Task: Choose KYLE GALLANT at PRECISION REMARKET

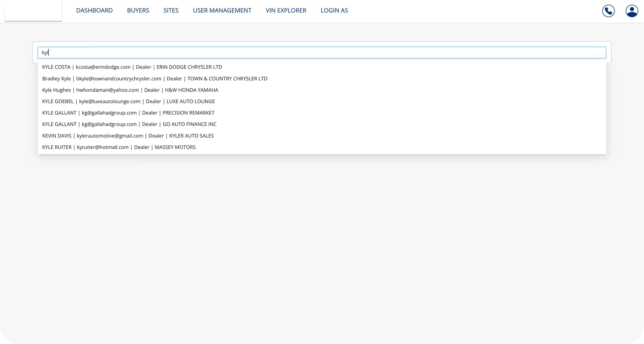Action: [x=128, y=113]
